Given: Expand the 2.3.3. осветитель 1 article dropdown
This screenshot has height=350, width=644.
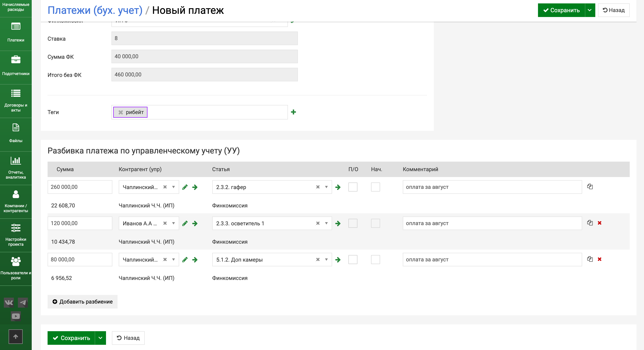Looking at the screenshot, I should (x=326, y=224).
